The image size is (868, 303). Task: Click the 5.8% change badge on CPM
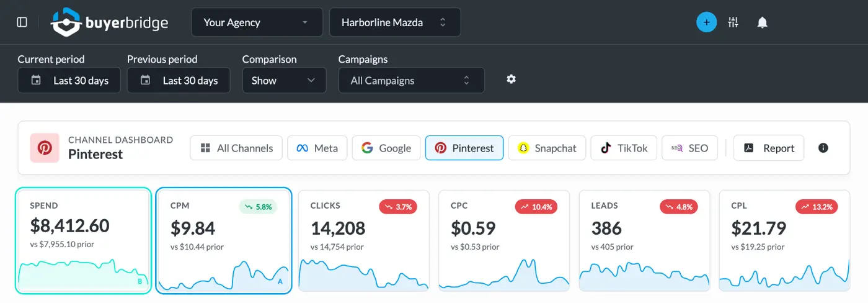(x=258, y=207)
